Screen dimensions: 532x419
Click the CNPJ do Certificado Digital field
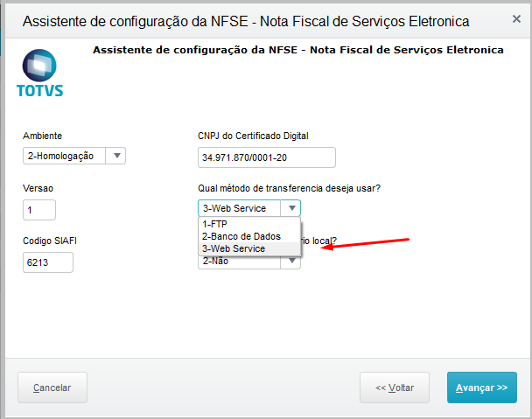click(267, 157)
